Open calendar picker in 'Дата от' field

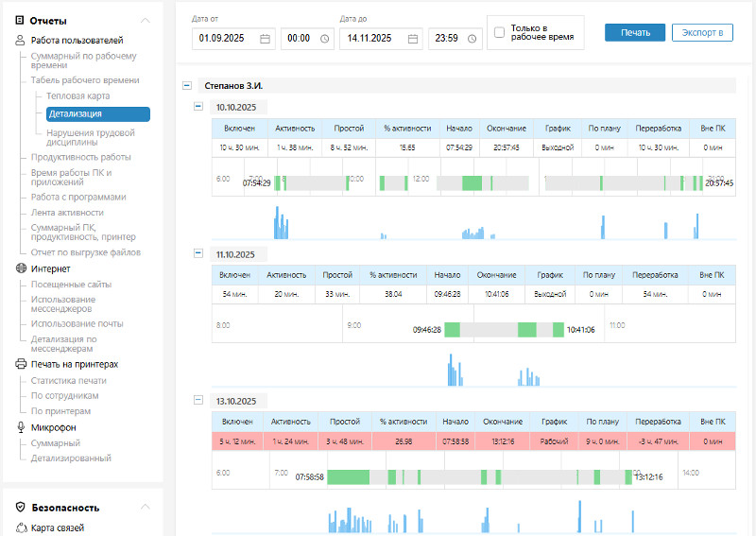265,39
